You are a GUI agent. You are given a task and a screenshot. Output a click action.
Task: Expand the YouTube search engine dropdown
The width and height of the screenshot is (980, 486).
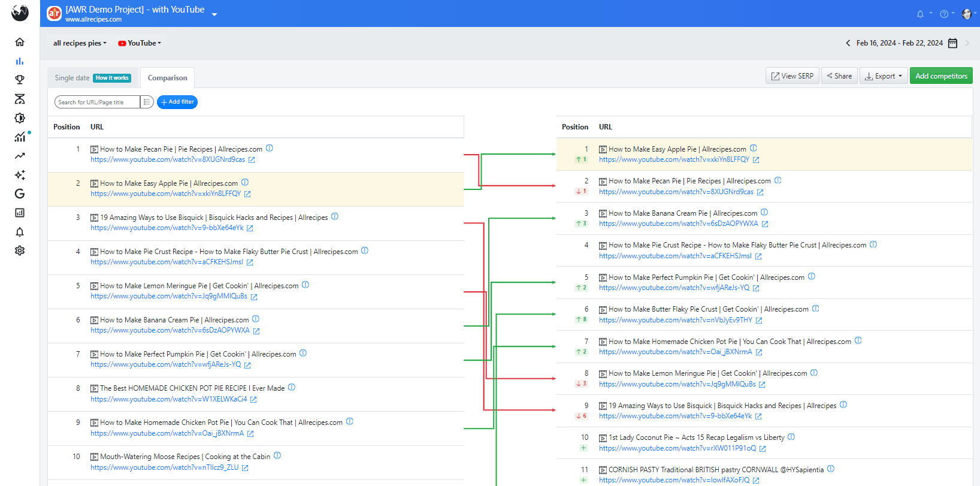click(140, 43)
